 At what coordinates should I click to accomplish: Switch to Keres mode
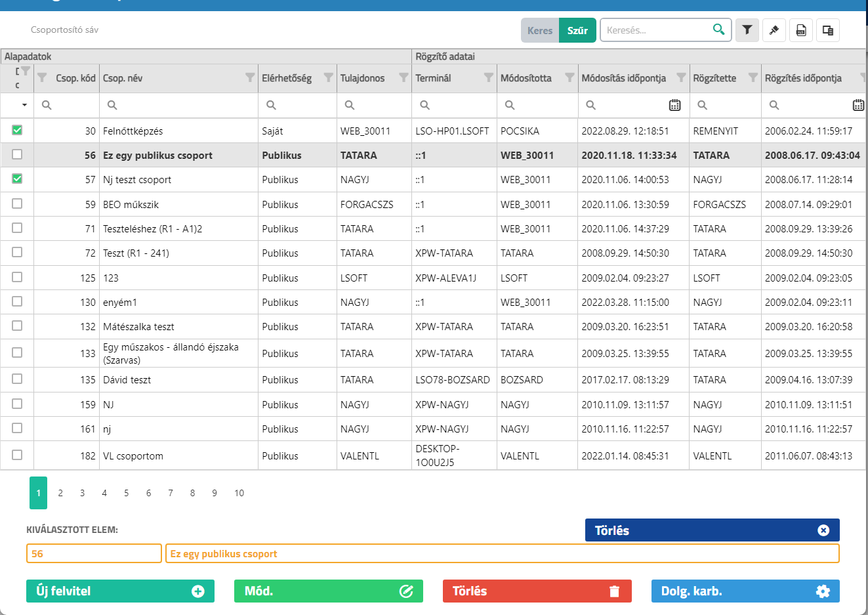click(540, 30)
